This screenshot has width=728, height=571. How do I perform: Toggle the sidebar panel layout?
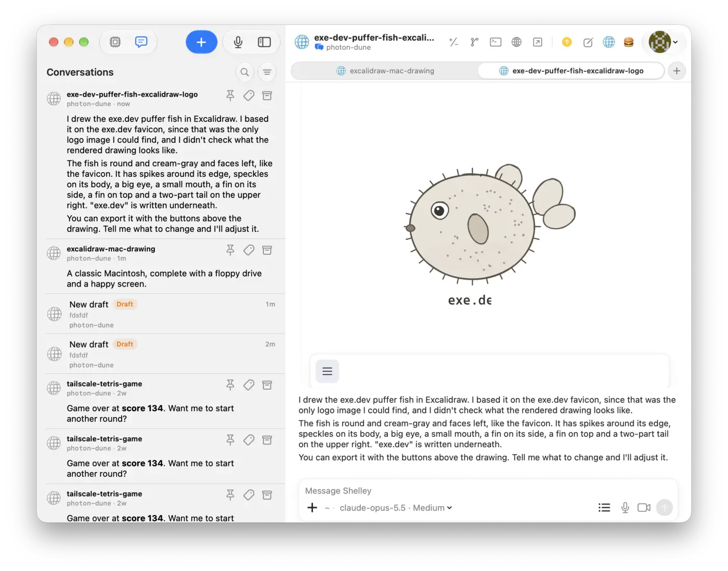pos(265,42)
